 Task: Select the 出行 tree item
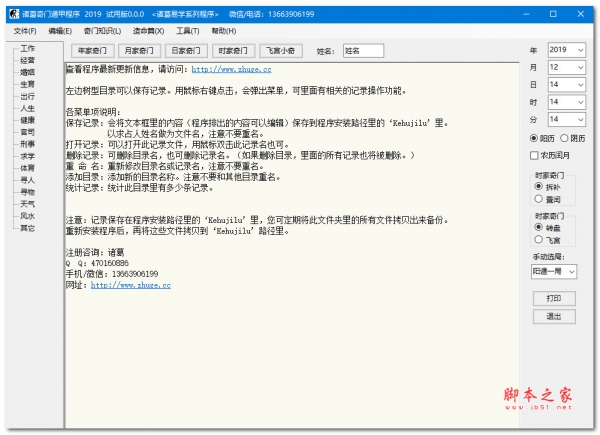(28, 96)
